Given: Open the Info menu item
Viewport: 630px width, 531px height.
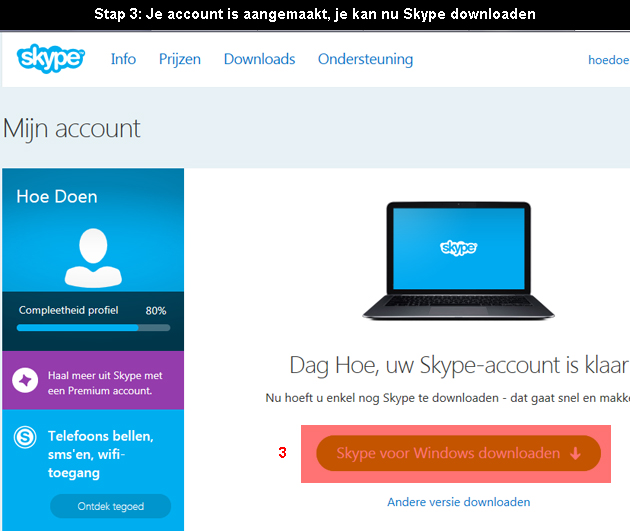Looking at the screenshot, I should 123,59.
